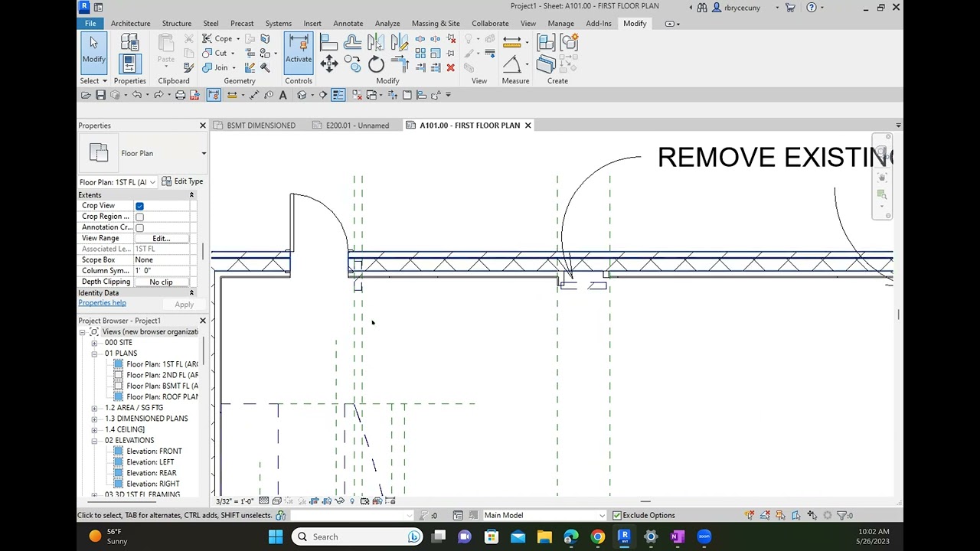The height and width of the screenshot is (551, 980).
Task: Toggle the Annotation Crop checkbox
Action: click(x=139, y=227)
